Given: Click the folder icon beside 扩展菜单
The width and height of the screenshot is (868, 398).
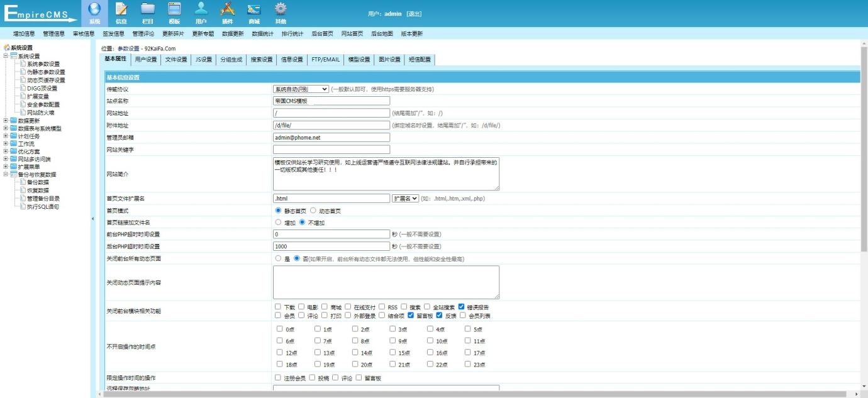Looking at the screenshot, I should click(x=14, y=167).
